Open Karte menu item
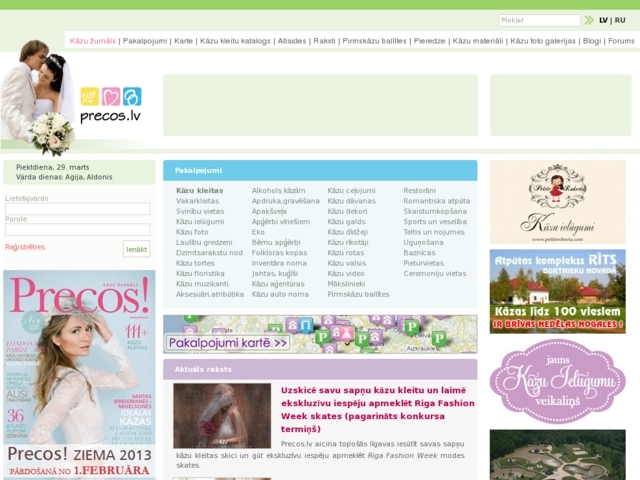 pyautogui.click(x=183, y=41)
